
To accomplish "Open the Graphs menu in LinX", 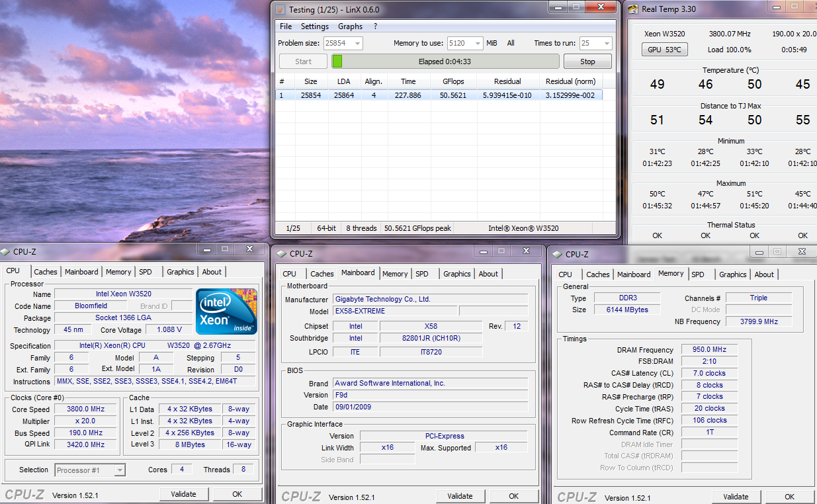I will 350,26.
